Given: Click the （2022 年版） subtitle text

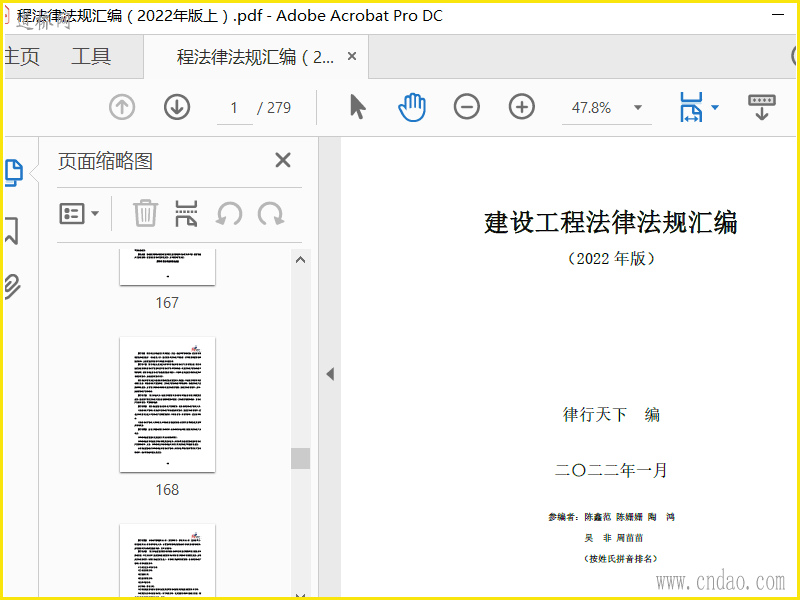Looking at the screenshot, I should tap(611, 259).
